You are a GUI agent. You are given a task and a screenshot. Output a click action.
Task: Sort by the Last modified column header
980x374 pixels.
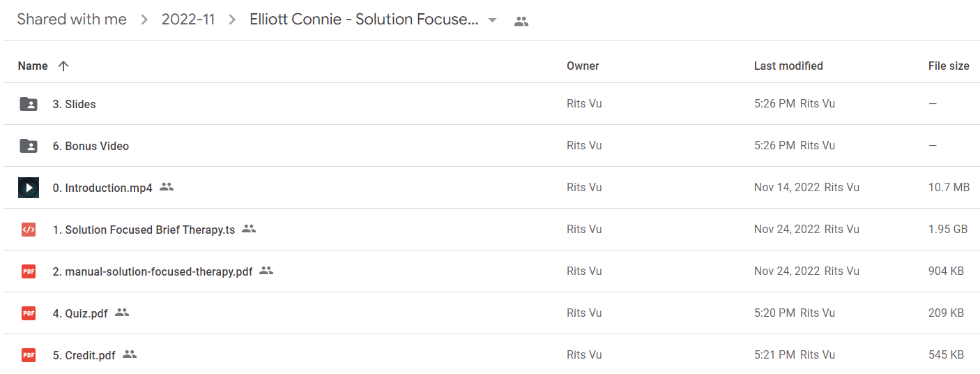(x=788, y=66)
